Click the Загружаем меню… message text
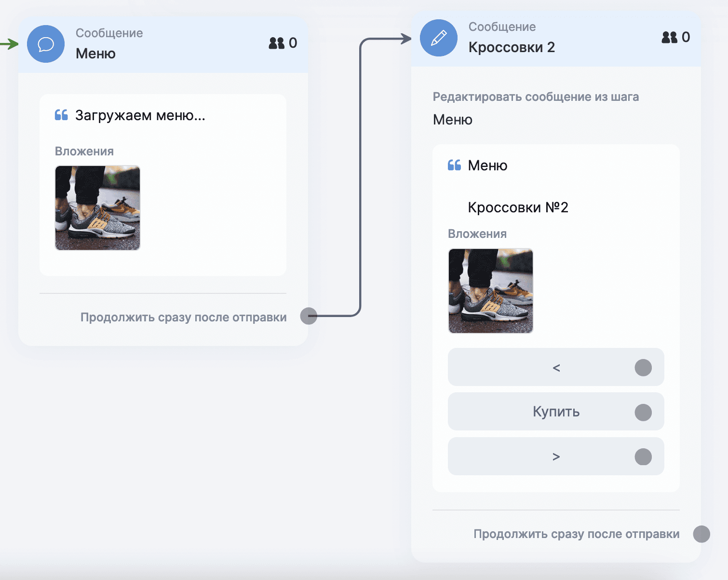 (x=140, y=115)
